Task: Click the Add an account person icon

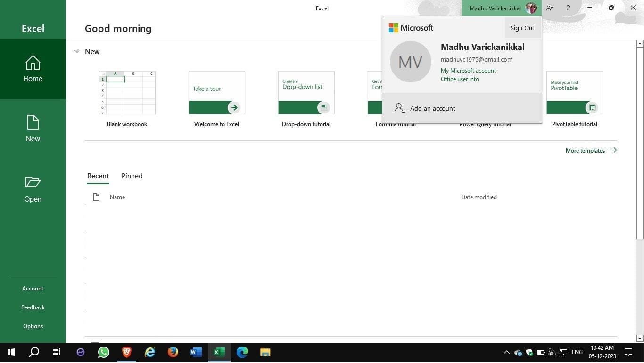Action: pyautogui.click(x=399, y=108)
